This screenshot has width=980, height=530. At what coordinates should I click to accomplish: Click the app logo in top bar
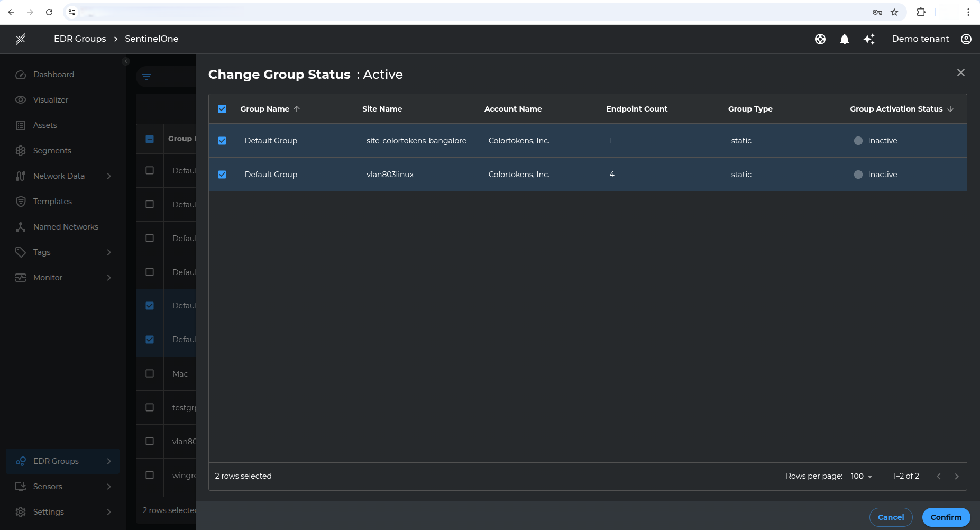(x=21, y=39)
